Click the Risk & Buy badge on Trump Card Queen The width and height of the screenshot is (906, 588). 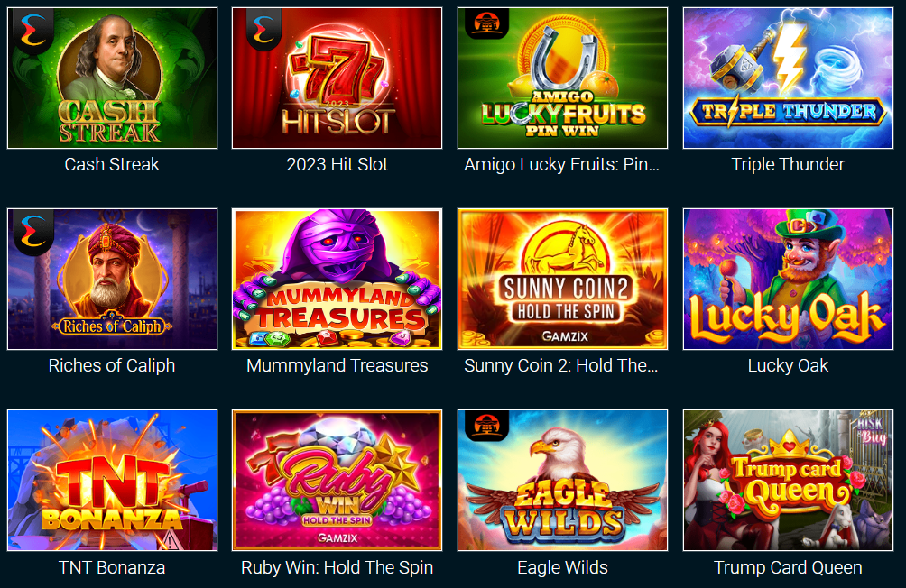[x=871, y=430]
